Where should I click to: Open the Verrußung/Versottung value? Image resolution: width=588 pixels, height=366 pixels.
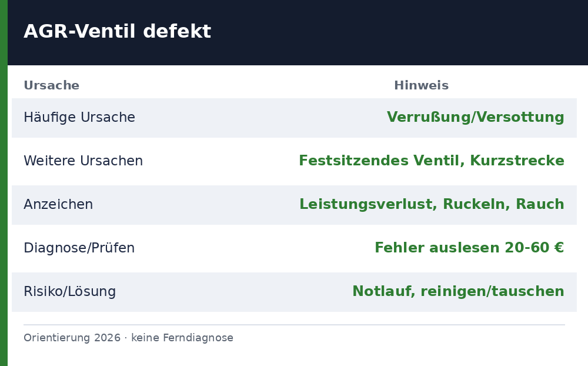476,117
